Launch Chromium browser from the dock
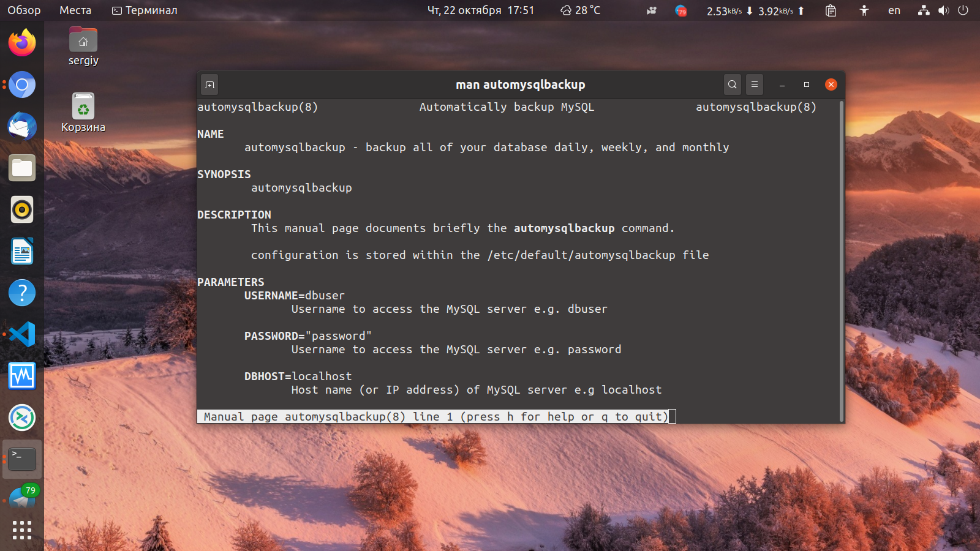Screen dimensions: 980x551 click(22, 84)
